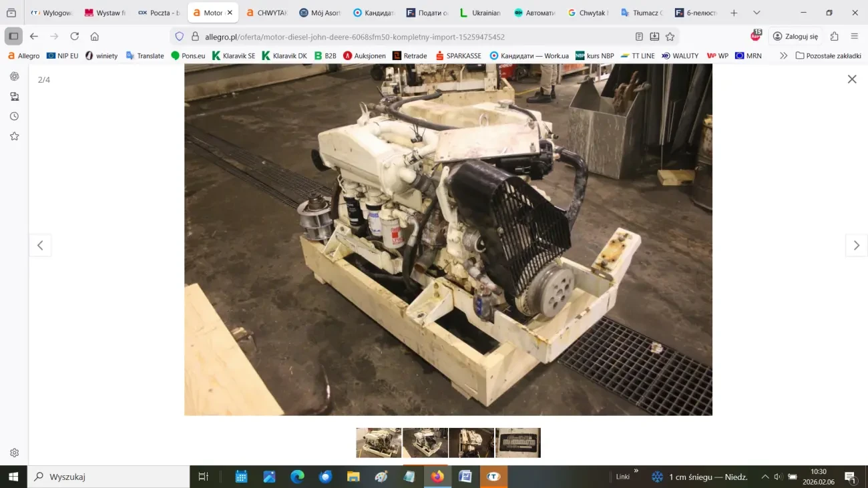
Task: Open sidebar customization settings gear
Action: coord(14,453)
